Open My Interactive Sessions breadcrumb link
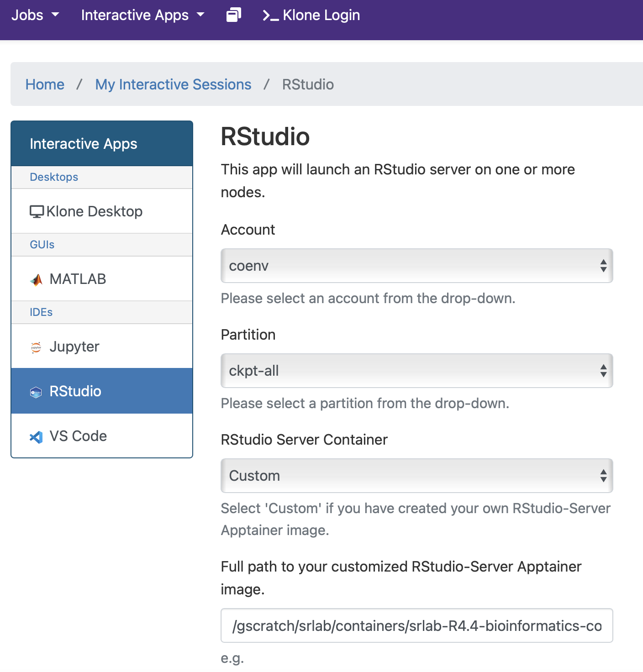 point(173,84)
